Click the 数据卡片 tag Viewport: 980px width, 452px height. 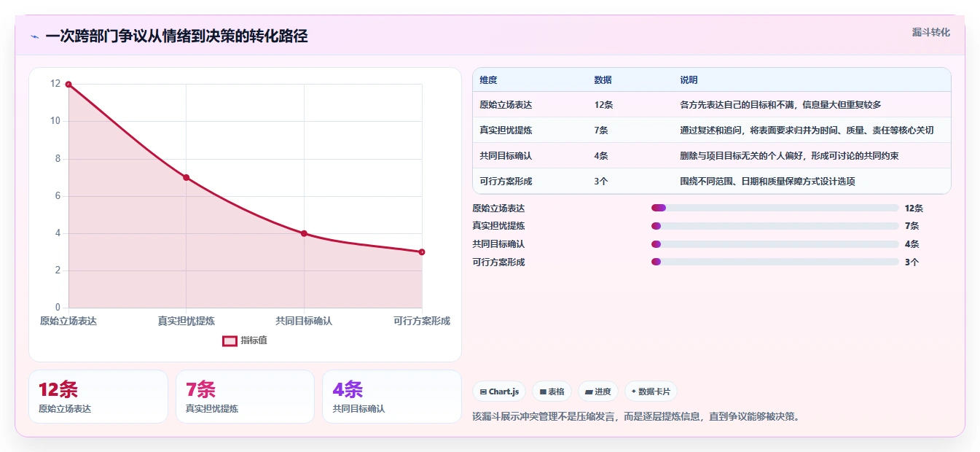coord(651,391)
